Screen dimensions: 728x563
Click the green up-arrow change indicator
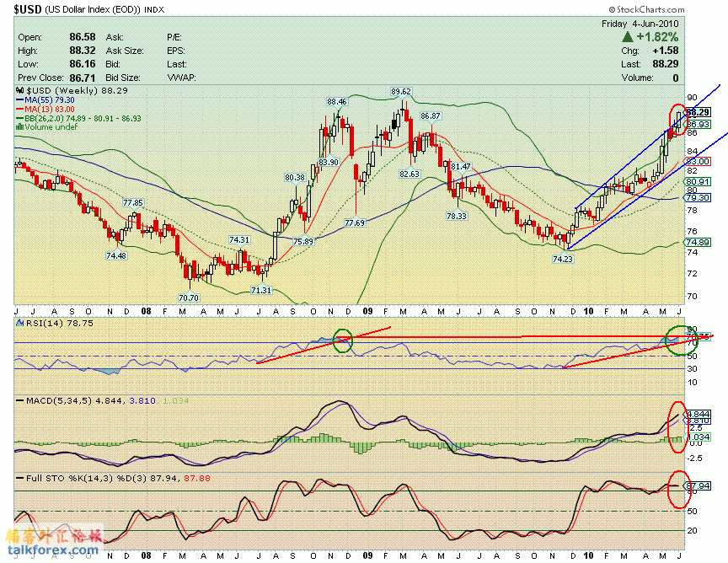628,38
